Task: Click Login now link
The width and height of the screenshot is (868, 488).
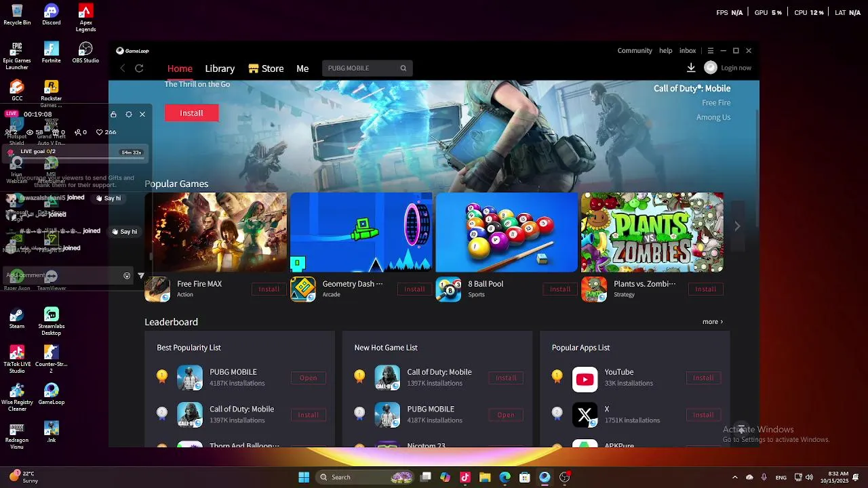Action: [736, 68]
